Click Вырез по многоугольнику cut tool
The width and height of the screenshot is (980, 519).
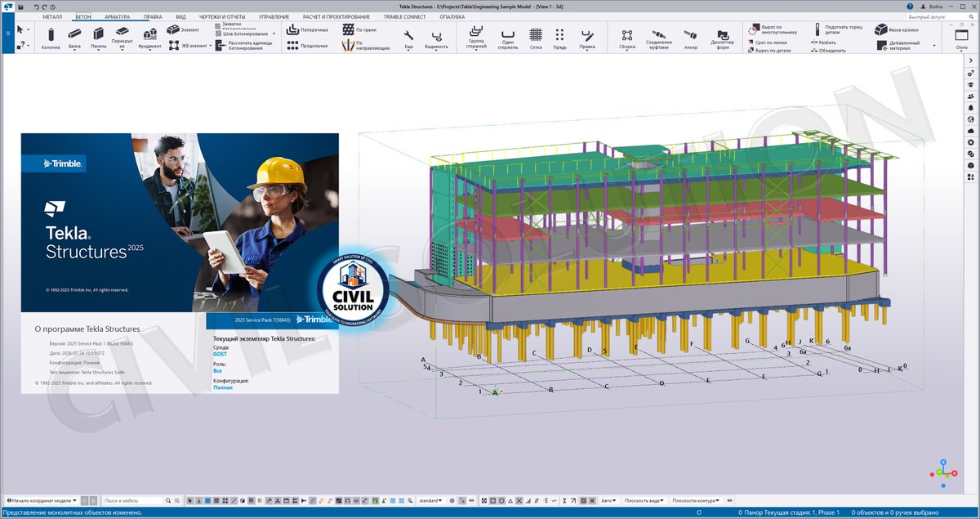click(x=771, y=29)
